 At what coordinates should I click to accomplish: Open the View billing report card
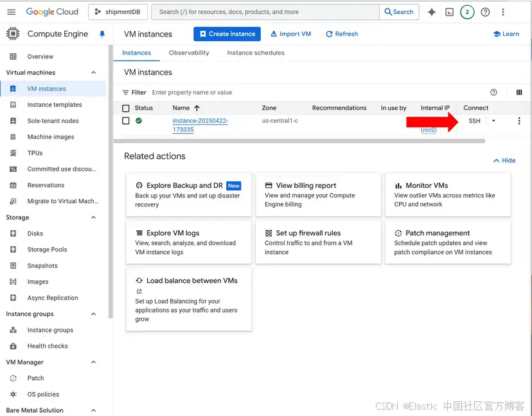(318, 195)
